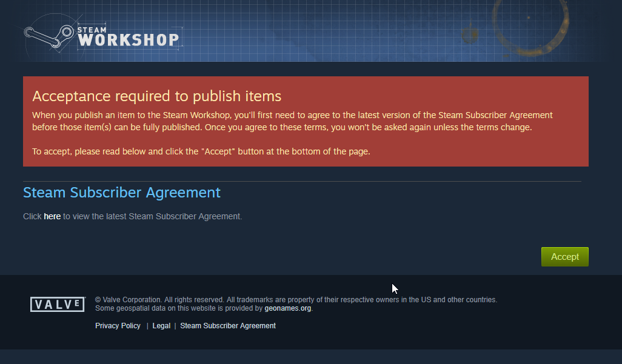Click the blue Steam Subscriber Agreement heading
Viewport: 622px width, 364px height.
[x=122, y=193]
